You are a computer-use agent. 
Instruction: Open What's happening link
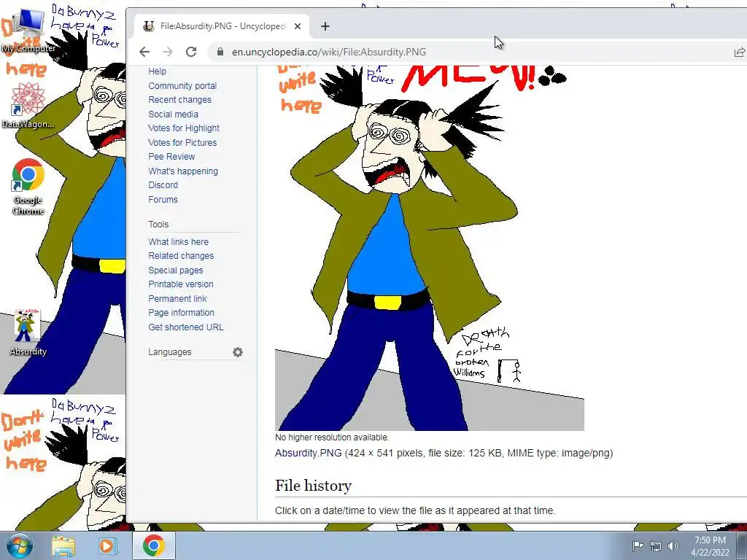click(x=183, y=171)
